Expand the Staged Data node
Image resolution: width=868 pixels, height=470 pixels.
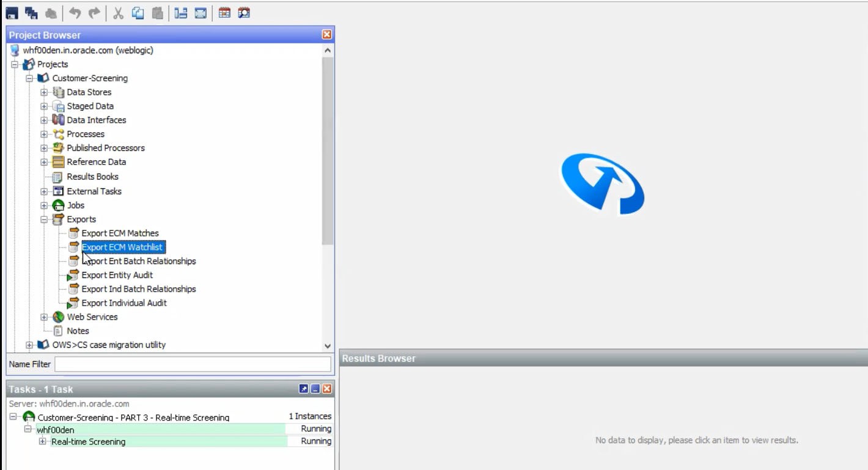click(x=44, y=106)
